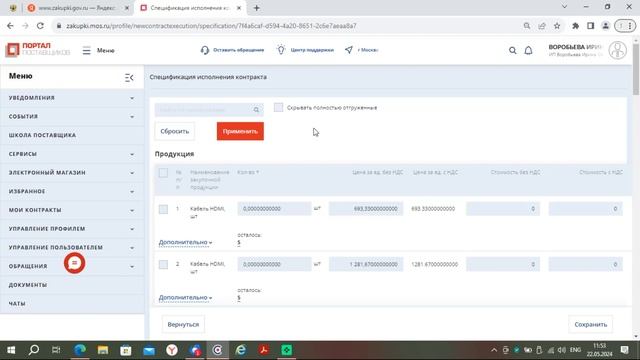The image size is (640, 360).
Task: Open the hamburger Меню icon in header
Action: click(x=87, y=51)
